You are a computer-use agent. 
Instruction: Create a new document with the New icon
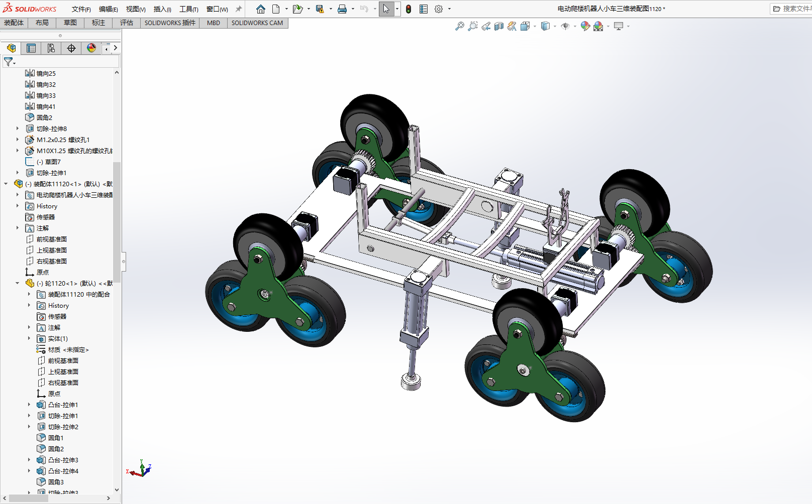[276, 9]
